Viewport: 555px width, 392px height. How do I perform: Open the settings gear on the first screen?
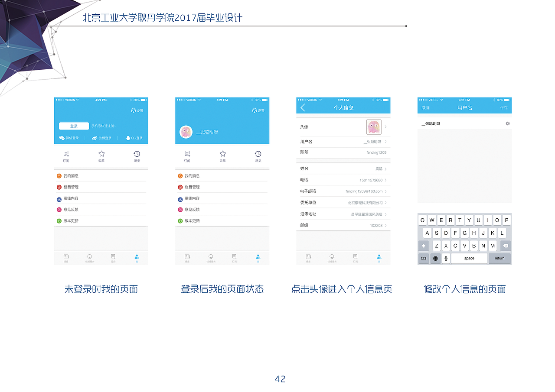[x=133, y=110]
